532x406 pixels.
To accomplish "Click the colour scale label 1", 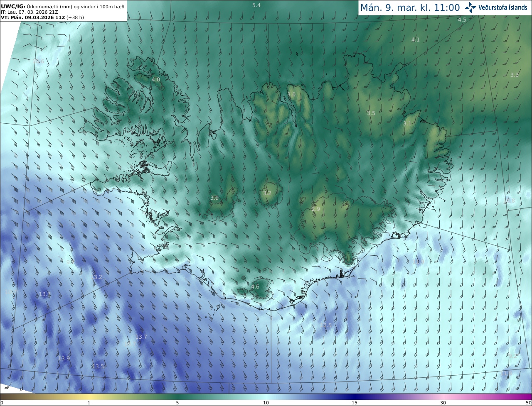I will point(89,403).
